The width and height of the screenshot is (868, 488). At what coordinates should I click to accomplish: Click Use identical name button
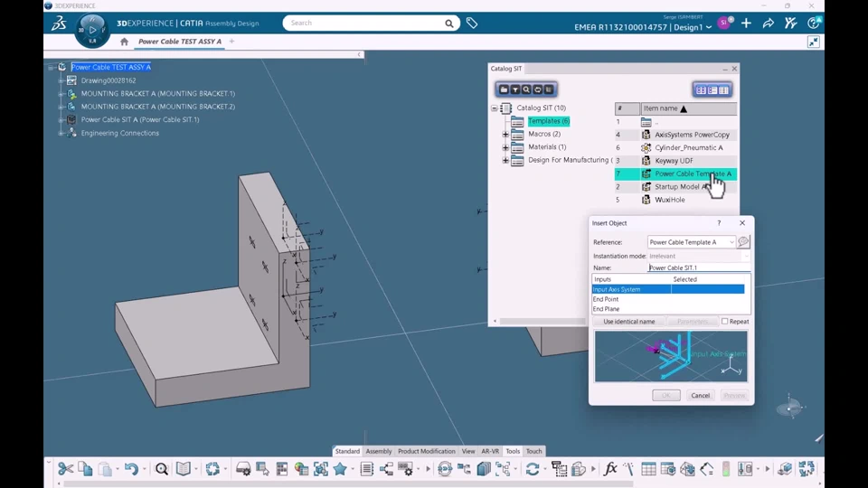click(629, 322)
